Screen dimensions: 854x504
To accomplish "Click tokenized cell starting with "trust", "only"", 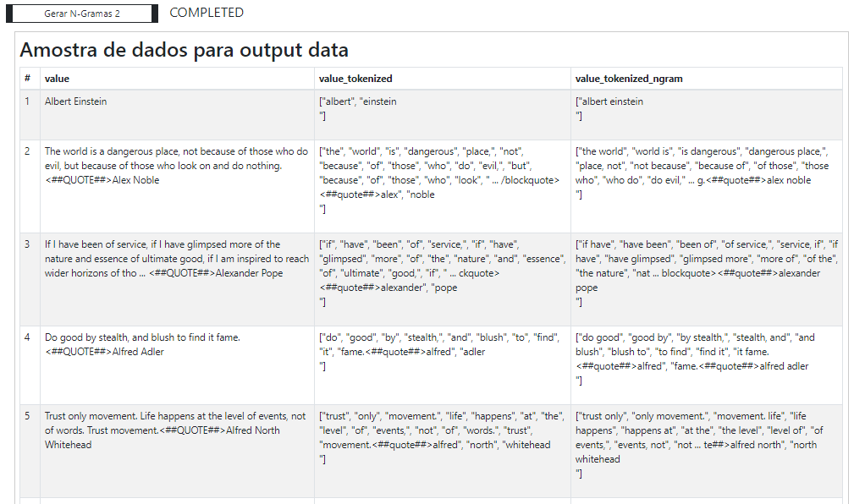I will [x=443, y=451].
